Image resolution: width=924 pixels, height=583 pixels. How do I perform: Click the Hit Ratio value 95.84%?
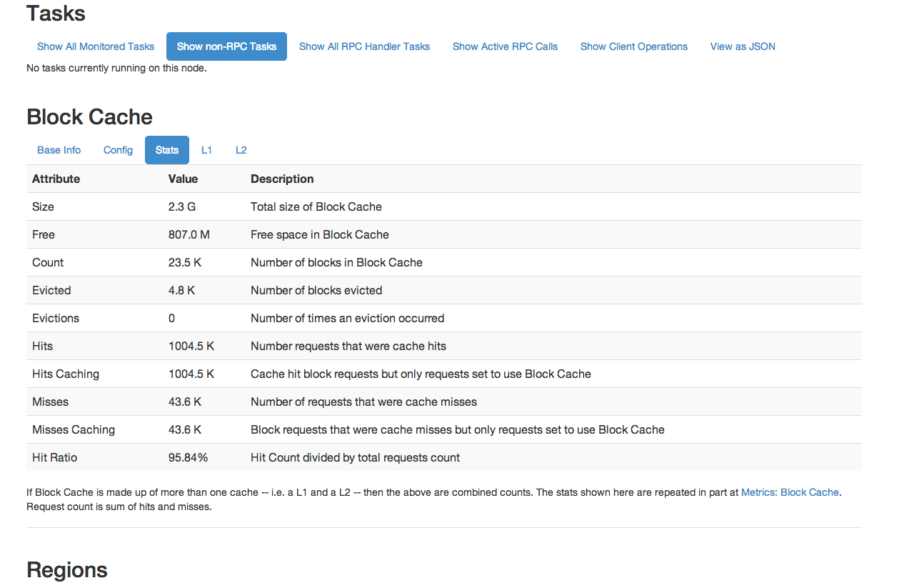pos(188,457)
